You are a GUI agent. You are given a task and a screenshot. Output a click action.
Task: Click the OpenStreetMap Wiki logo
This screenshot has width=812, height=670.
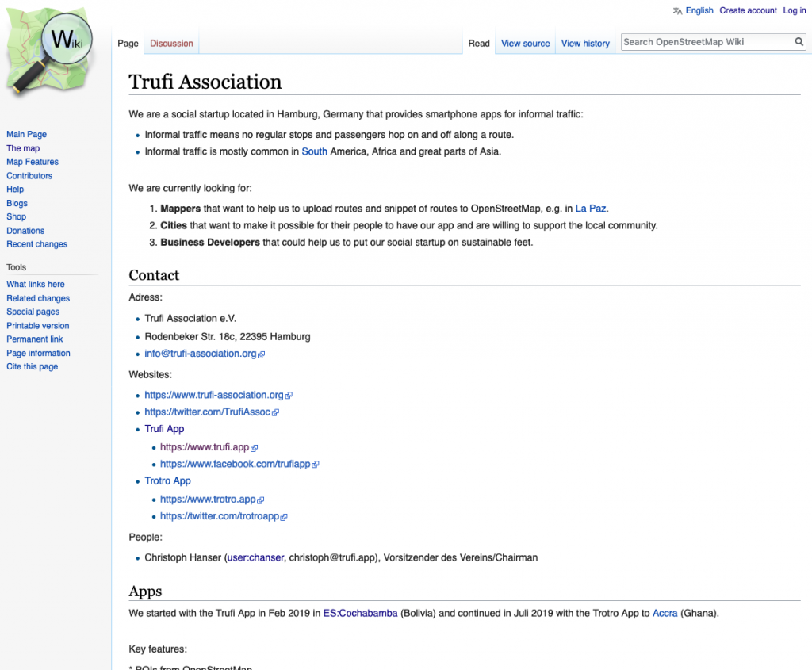pos(50,52)
